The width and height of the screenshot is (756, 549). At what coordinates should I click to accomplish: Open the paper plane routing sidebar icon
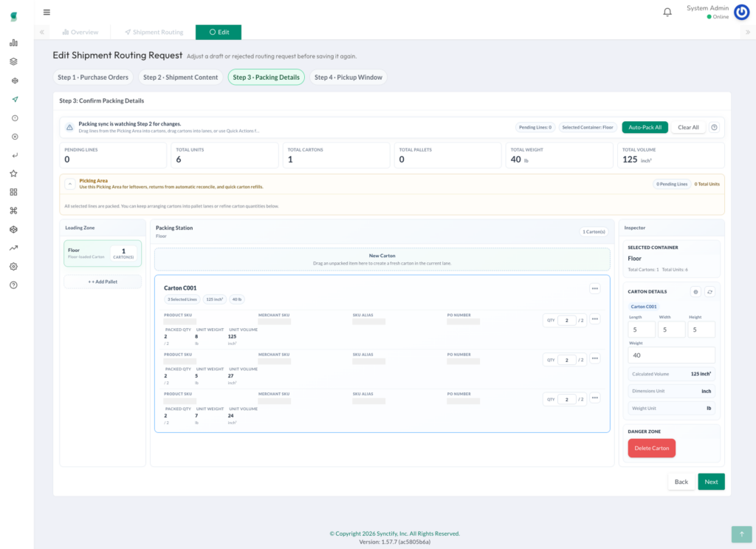pyautogui.click(x=15, y=99)
